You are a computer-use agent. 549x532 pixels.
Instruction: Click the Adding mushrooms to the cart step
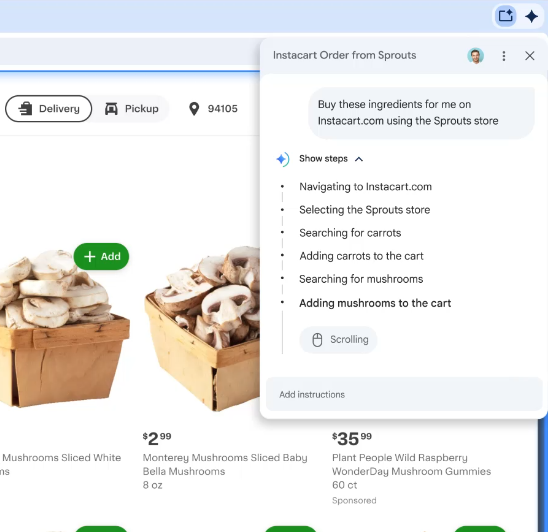(375, 303)
